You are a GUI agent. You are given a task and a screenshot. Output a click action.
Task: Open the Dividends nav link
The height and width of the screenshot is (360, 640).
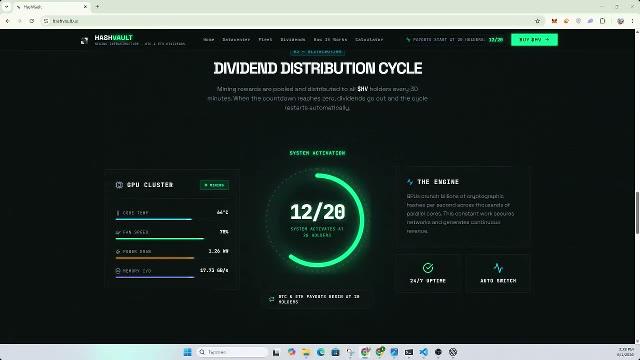pos(293,40)
